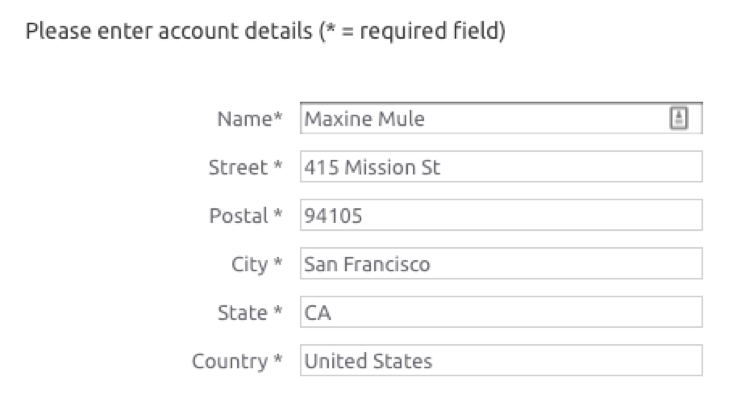Click into the State input field
Image resolution: width=735 pixels, height=397 pixels.
(x=501, y=312)
